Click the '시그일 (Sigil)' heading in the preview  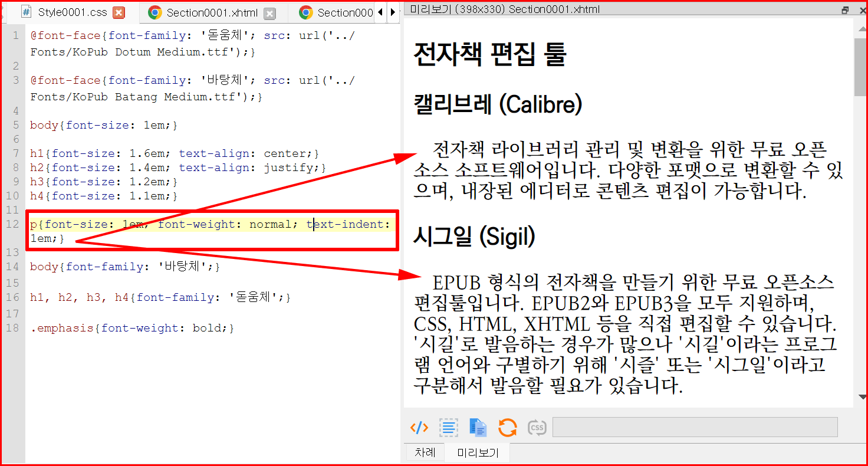click(x=475, y=237)
